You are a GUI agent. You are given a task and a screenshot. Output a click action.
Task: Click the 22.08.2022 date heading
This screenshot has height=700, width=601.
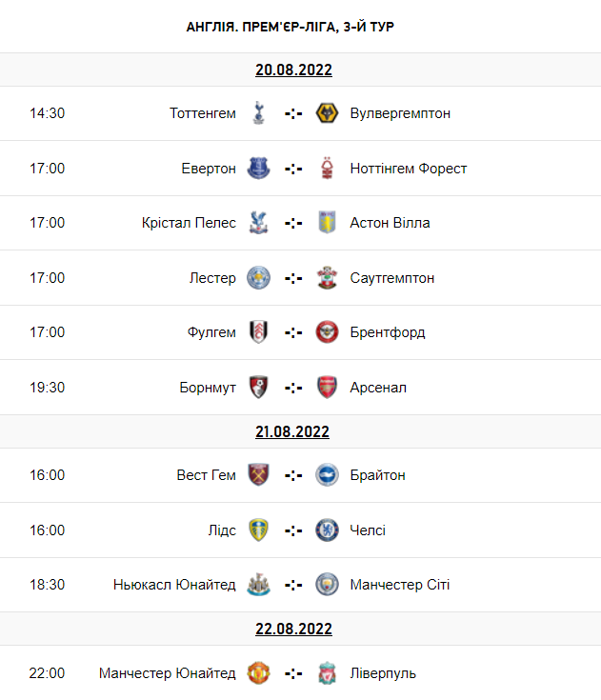point(293,629)
